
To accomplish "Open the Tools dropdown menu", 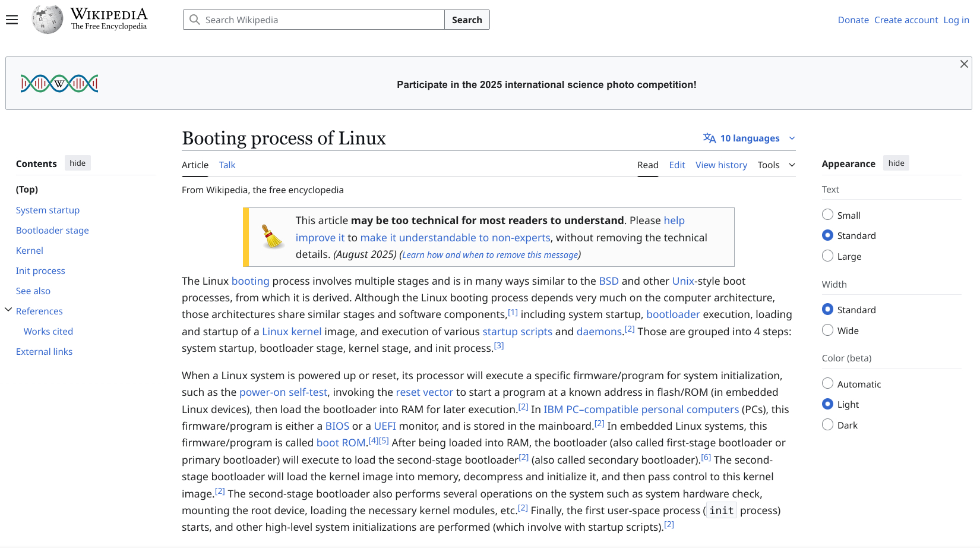I will click(776, 165).
